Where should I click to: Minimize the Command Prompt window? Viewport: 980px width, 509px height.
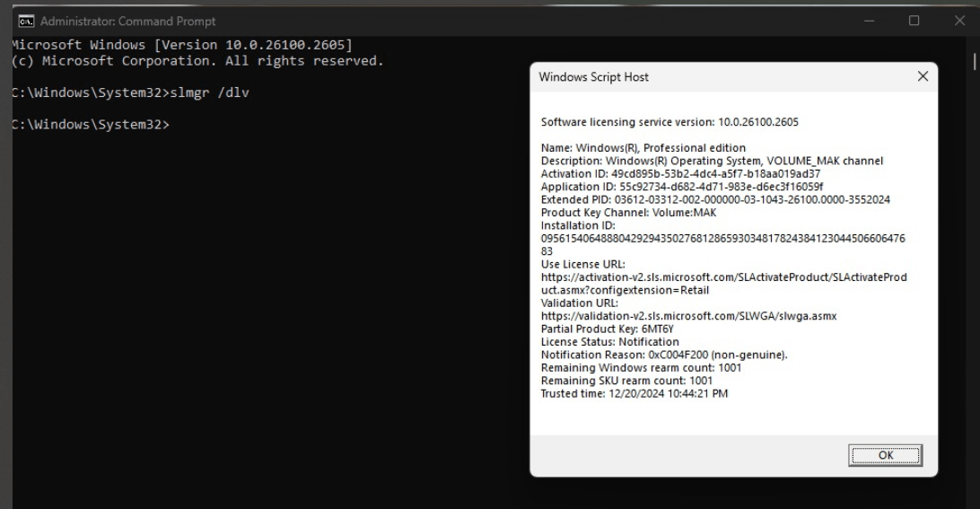coord(869,21)
